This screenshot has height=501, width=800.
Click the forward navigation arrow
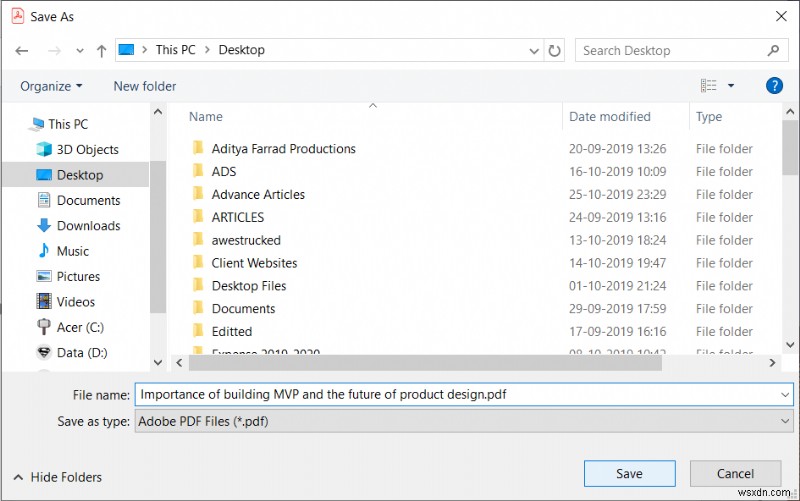(x=54, y=51)
